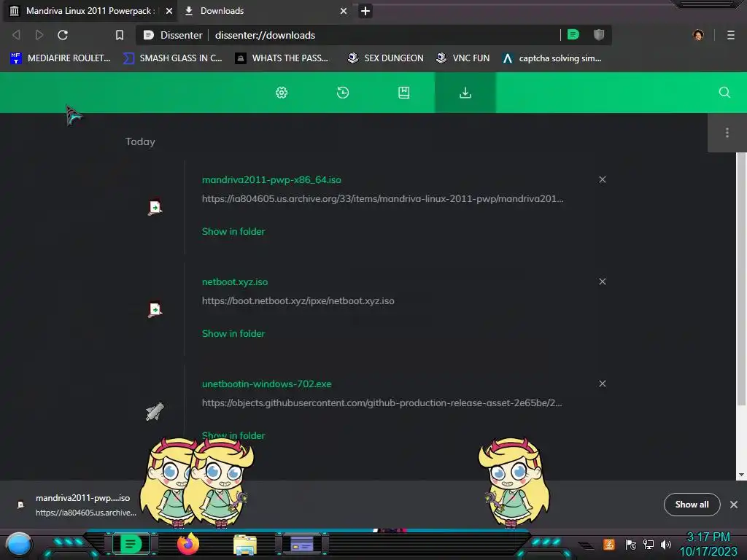Image resolution: width=747 pixels, height=560 pixels.
Task: Toggle the Shields icon in address bar
Action: (x=599, y=34)
